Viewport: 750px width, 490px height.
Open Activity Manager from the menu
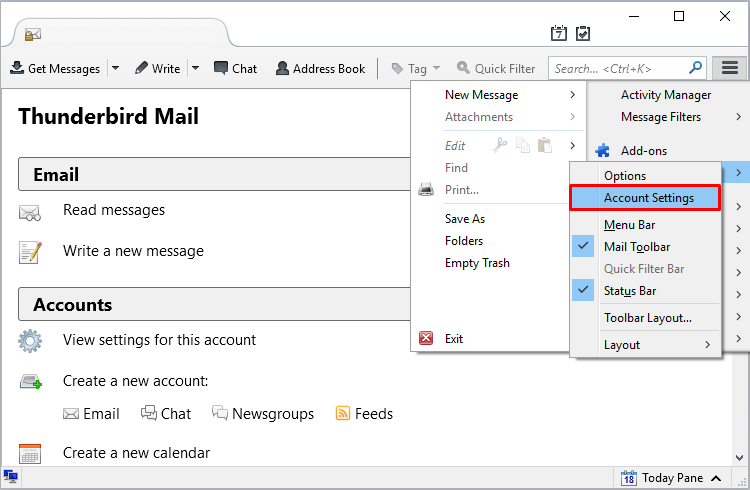(x=666, y=95)
